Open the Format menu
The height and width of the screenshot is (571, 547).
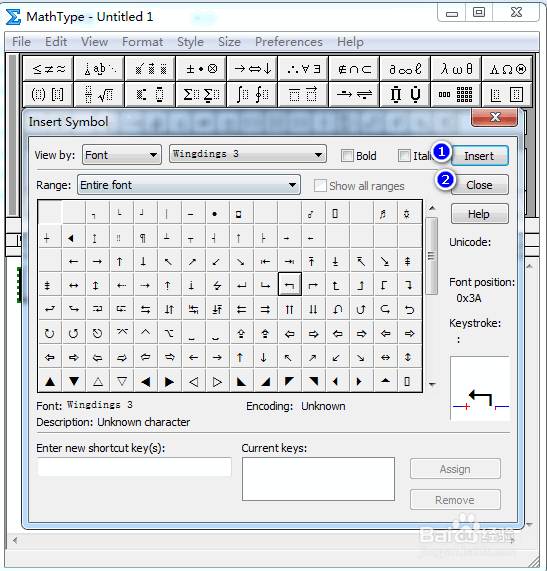pyautogui.click(x=142, y=42)
